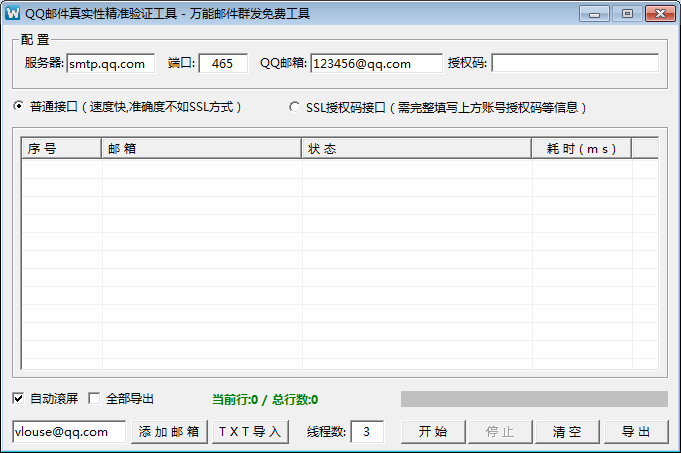
Task: Click the 导出 button
Action: tap(636, 432)
